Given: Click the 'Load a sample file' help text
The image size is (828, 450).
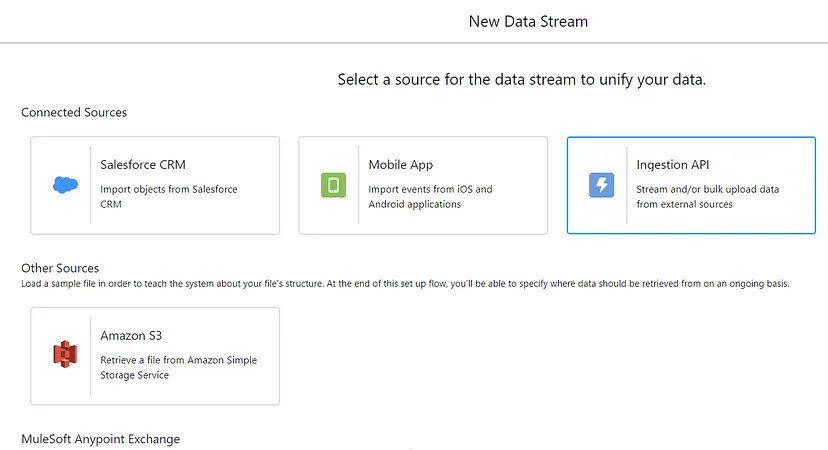Looking at the screenshot, I should coord(405,284).
